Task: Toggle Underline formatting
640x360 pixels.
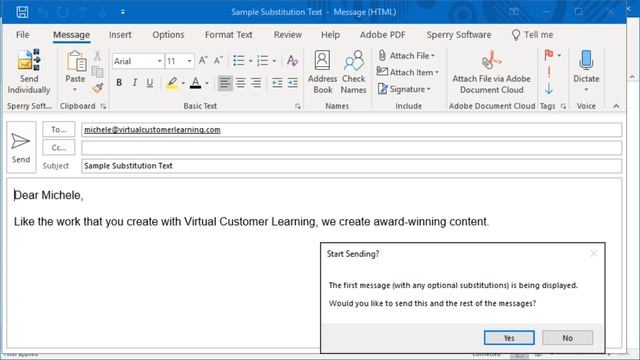Action: (150, 83)
